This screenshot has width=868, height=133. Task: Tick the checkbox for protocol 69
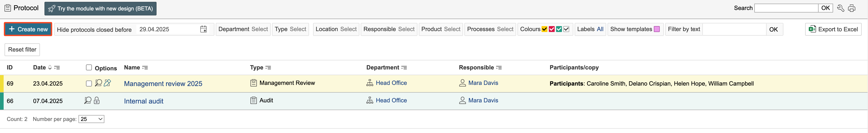tap(89, 84)
